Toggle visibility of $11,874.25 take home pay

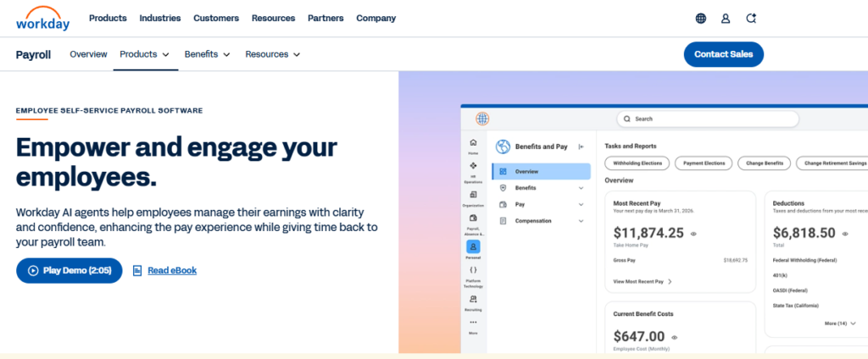tap(693, 234)
